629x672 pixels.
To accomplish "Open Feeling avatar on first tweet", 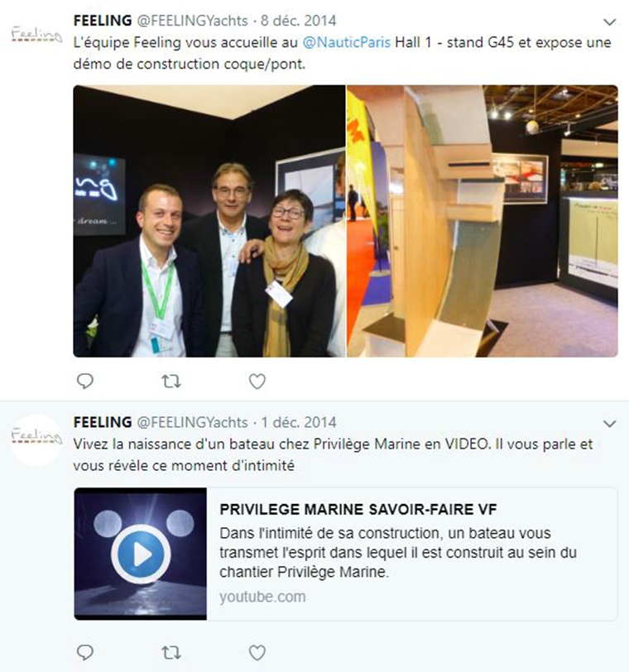I will (36, 34).
